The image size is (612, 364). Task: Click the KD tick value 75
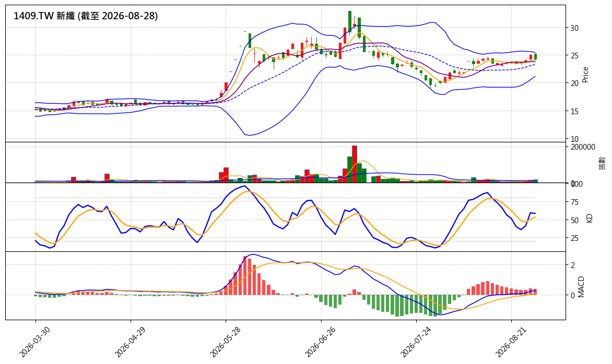click(574, 202)
